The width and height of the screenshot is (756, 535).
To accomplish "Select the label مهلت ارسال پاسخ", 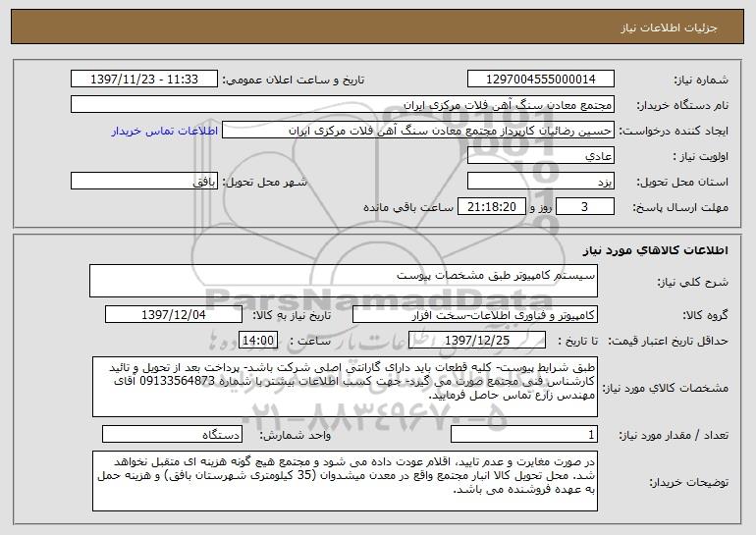I will pos(680,208).
